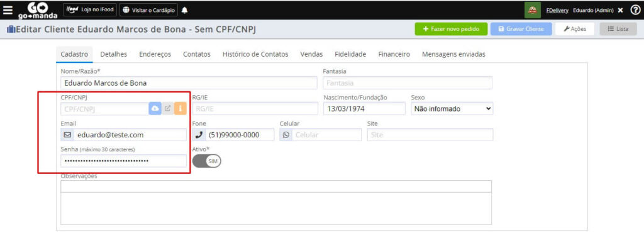Open Histórico de Contatos tab
The image size is (644, 235).
click(255, 54)
